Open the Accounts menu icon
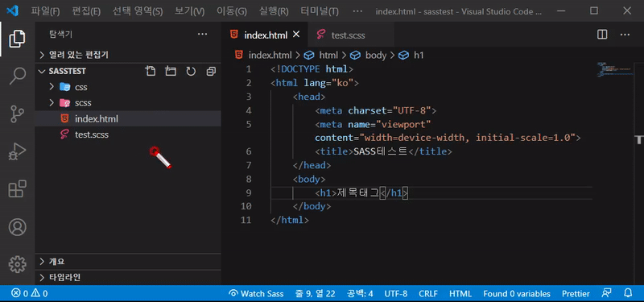The height and width of the screenshot is (302, 644). click(17, 227)
